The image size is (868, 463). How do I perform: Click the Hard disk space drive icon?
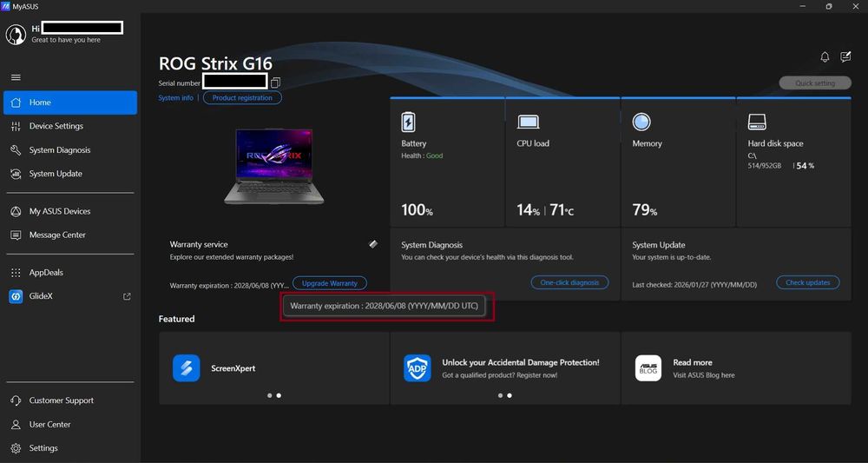757,122
